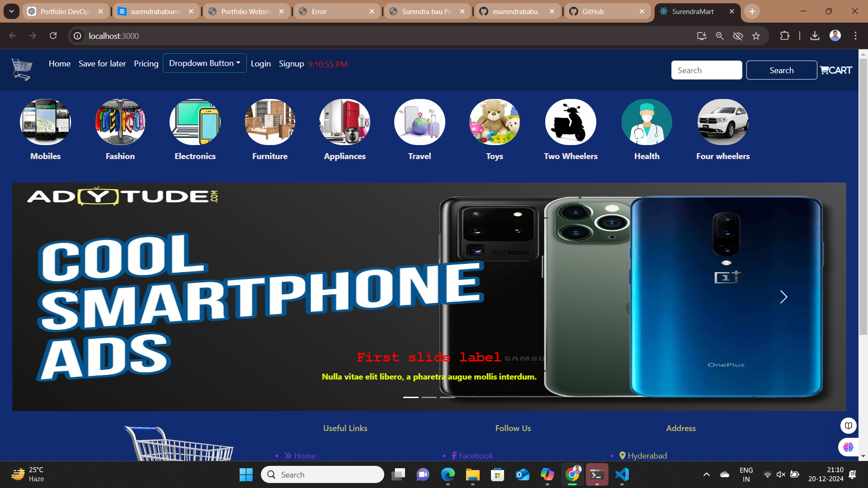Select the first carousel indicator
This screenshot has height=488, width=868.
coord(410,397)
